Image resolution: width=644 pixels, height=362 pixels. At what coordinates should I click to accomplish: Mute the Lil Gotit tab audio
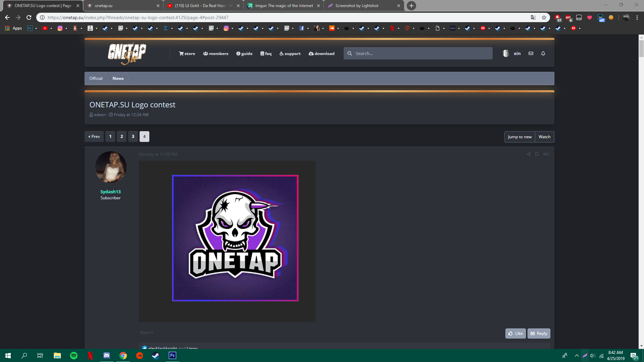(231, 6)
